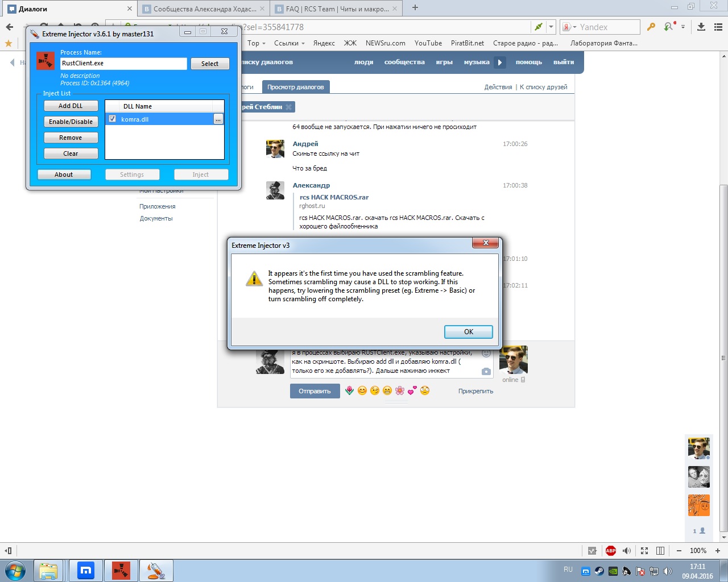The width and height of the screenshot is (728, 582).
Task: Click OK in the scrambling warning dialog
Action: click(x=469, y=332)
